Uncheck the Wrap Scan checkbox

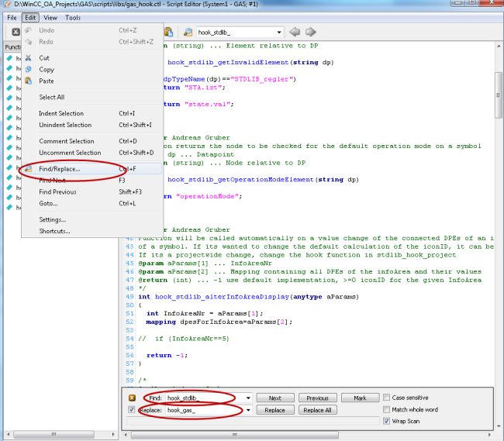tap(387, 421)
